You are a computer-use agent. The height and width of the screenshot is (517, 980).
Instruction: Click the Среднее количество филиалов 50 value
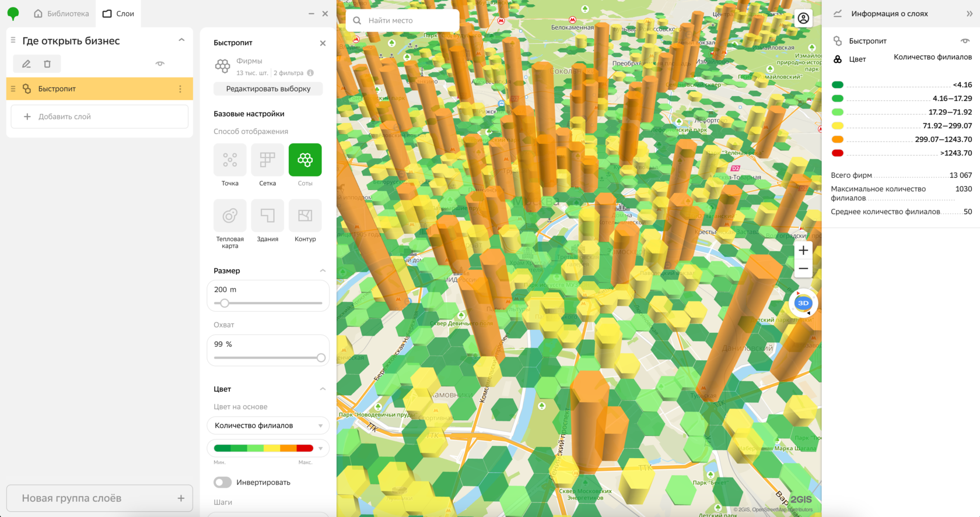pos(968,212)
